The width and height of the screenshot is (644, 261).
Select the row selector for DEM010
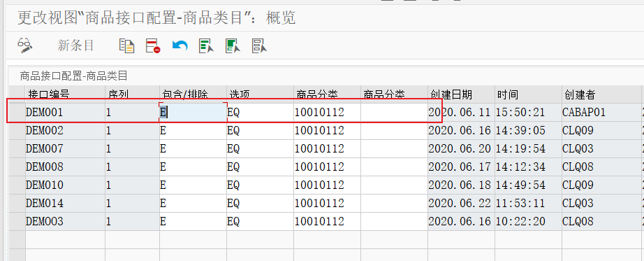(x=17, y=185)
